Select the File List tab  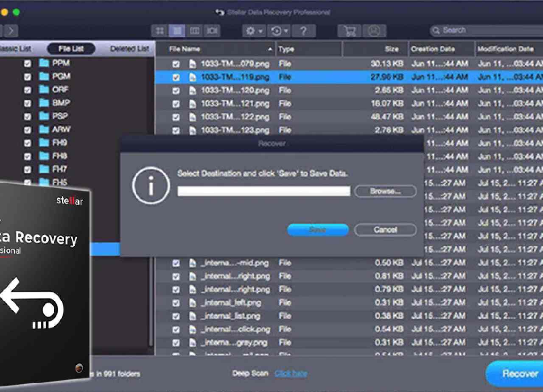tap(71, 49)
